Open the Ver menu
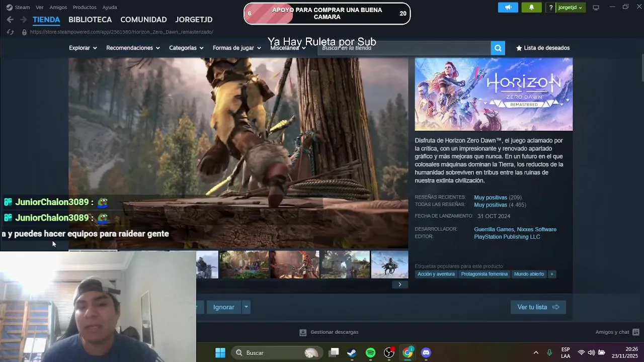The height and width of the screenshot is (362, 644). pos(40,7)
